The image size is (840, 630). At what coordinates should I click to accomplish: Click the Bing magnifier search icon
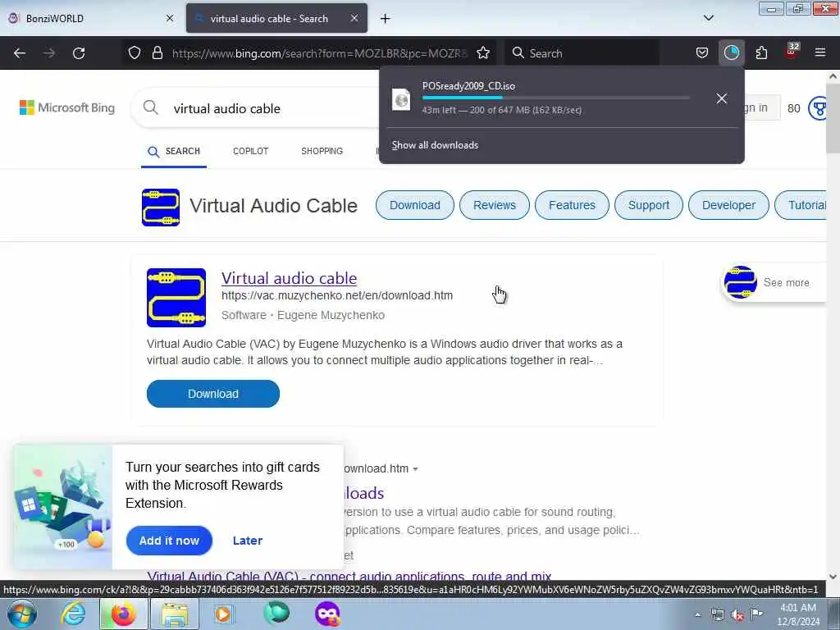[151, 107]
